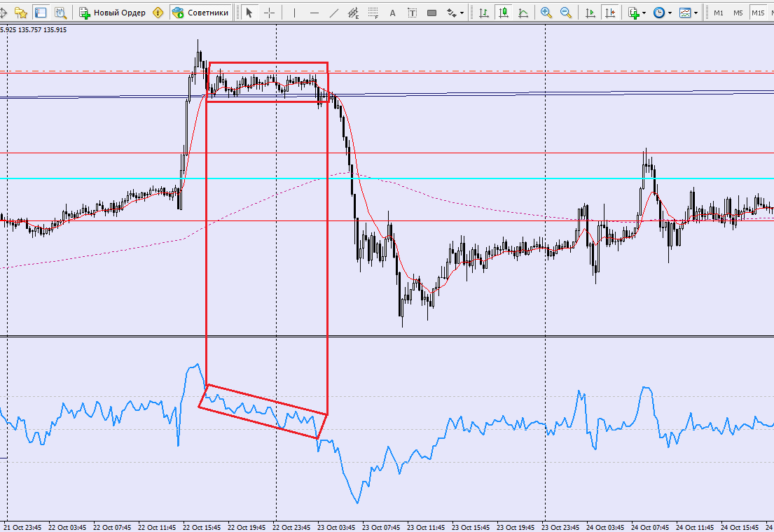774x532 pixels.
Task: Click time label 24 Oct 03:45
Action: (x=605, y=527)
